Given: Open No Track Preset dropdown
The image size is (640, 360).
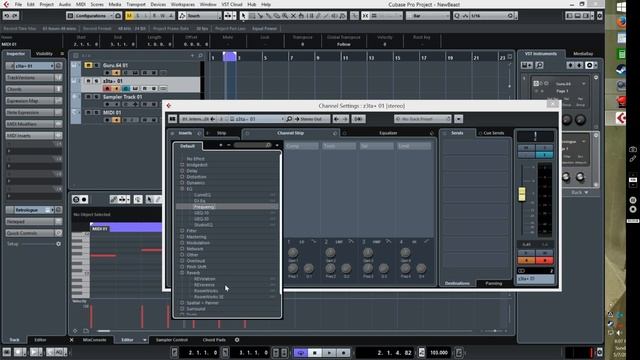Looking at the screenshot, I should click(422, 119).
